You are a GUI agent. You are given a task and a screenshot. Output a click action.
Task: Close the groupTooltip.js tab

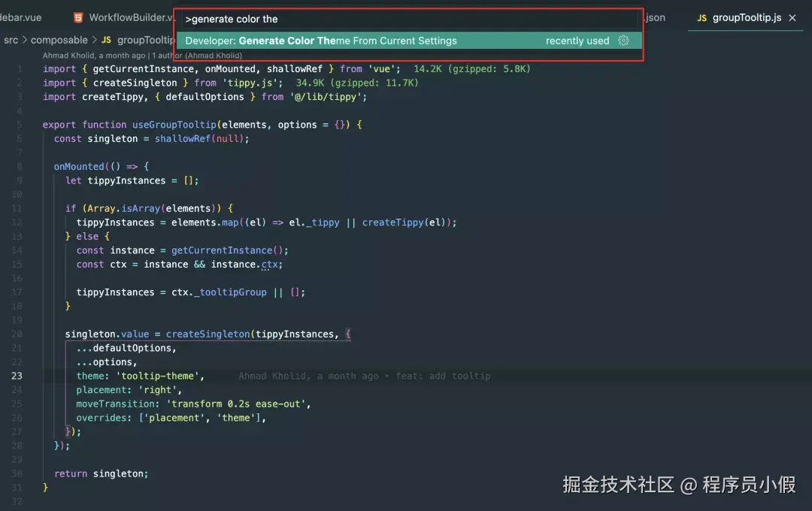coord(792,17)
